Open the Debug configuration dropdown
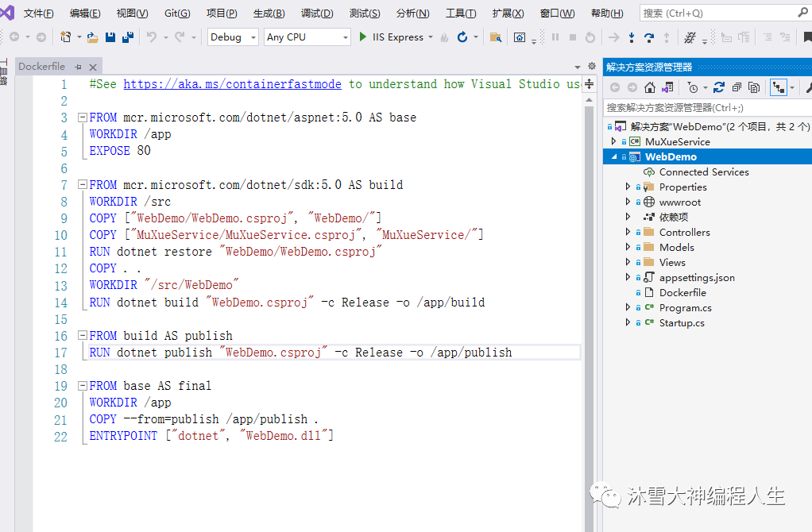 233,37
